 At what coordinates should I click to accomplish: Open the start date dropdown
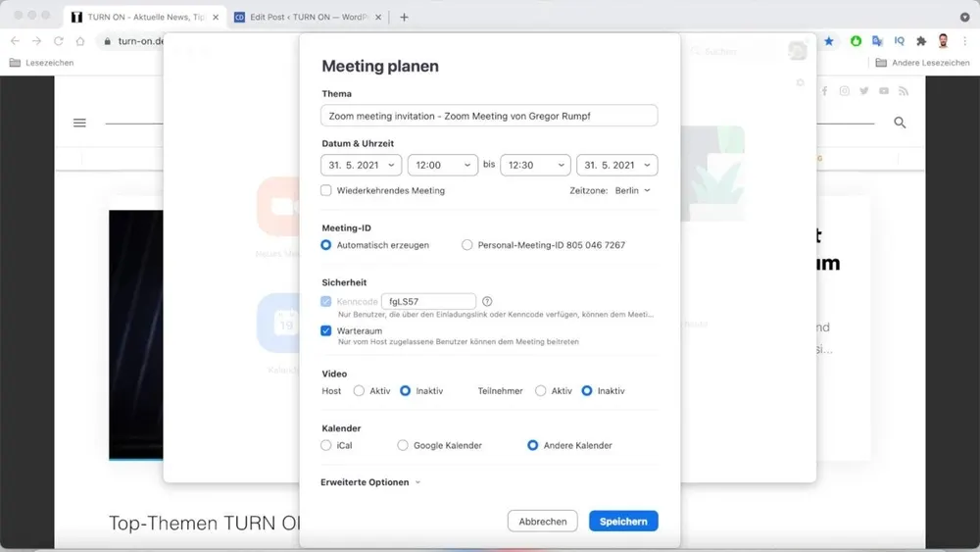click(362, 165)
